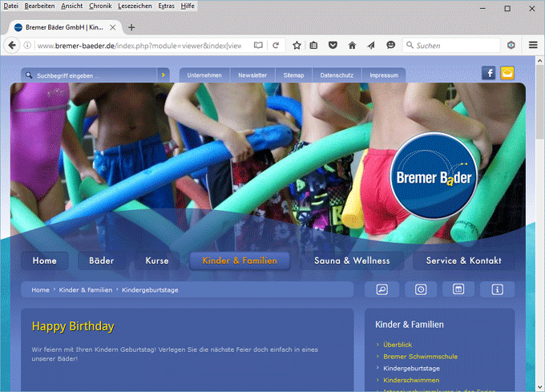545x392 pixels.
Task: Click the Bremer Bäder round logo
Action: (434, 176)
